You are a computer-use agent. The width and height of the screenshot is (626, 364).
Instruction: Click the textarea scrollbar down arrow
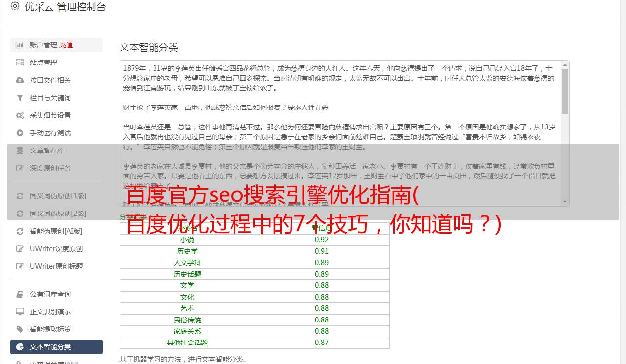[565, 202]
